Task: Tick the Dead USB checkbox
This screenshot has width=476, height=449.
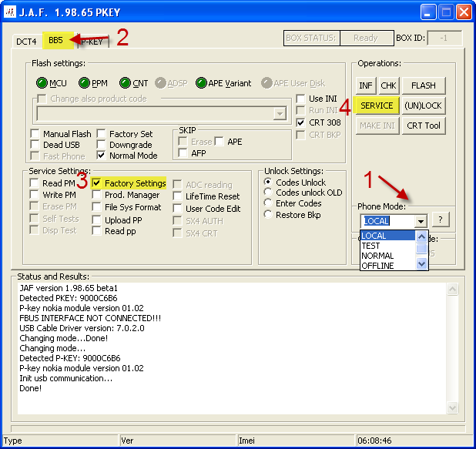Action: click(x=35, y=145)
